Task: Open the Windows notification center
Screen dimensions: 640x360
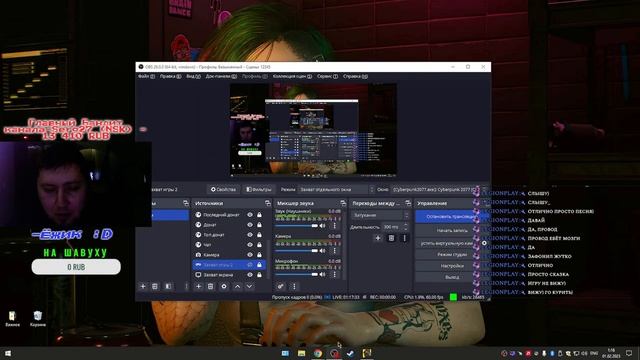Action: (629, 353)
